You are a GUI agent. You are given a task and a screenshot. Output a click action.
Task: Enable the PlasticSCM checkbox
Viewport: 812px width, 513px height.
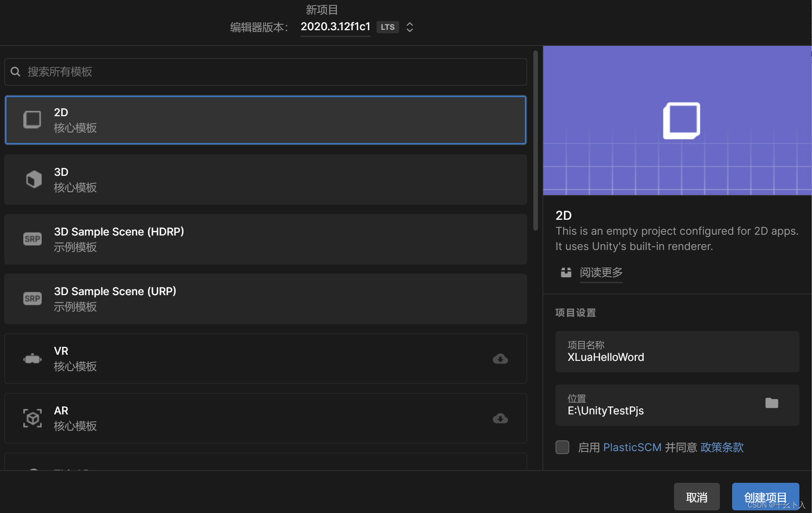coord(562,447)
